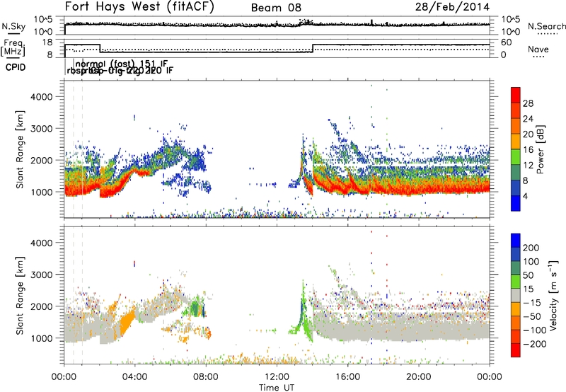Click the Time UT axis title

(277, 388)
